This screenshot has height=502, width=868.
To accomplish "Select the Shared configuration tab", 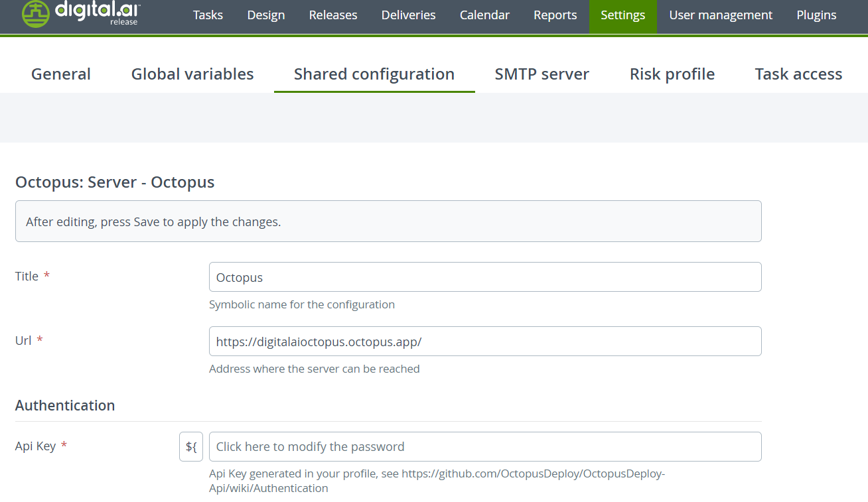I will click(374, 74).
